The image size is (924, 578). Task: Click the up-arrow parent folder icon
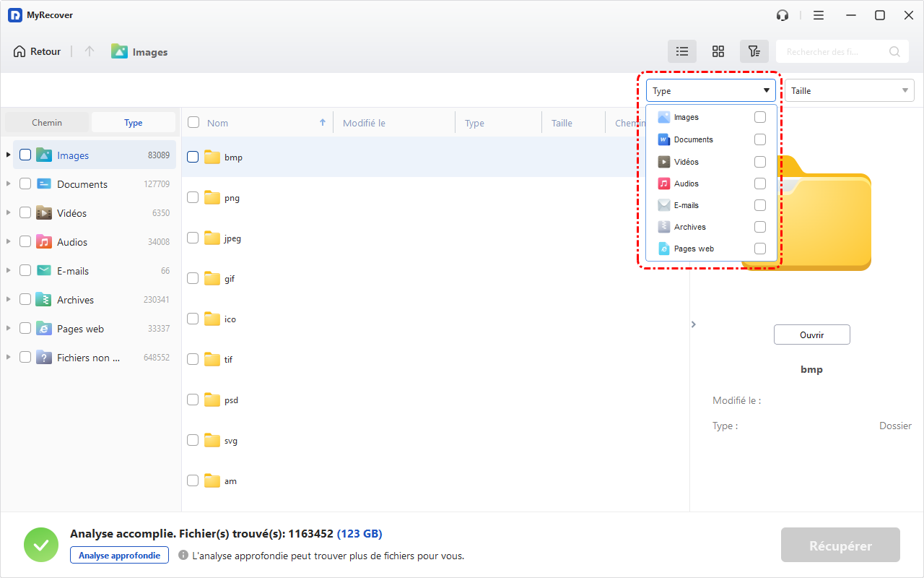click(x=90, y=51)
